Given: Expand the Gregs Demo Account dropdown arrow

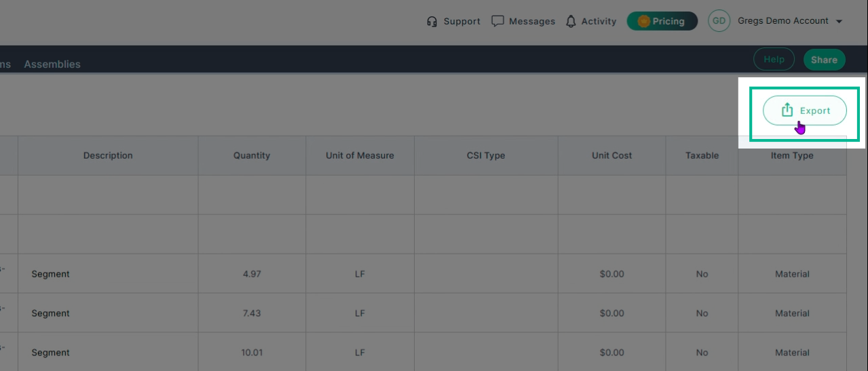Looking at the screenshot, I should tap(839, 22).
